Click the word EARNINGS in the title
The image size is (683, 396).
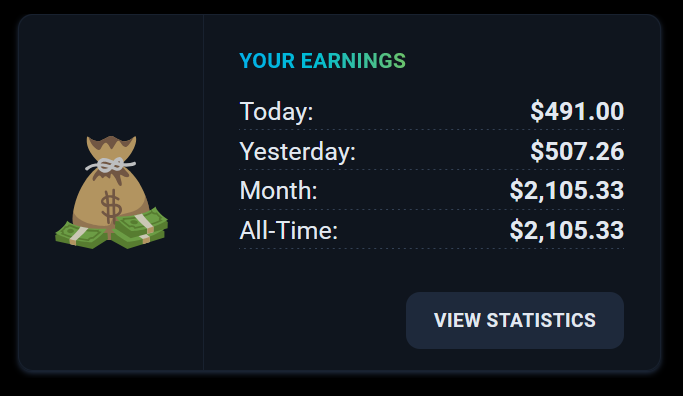click(x=353, y=61)
